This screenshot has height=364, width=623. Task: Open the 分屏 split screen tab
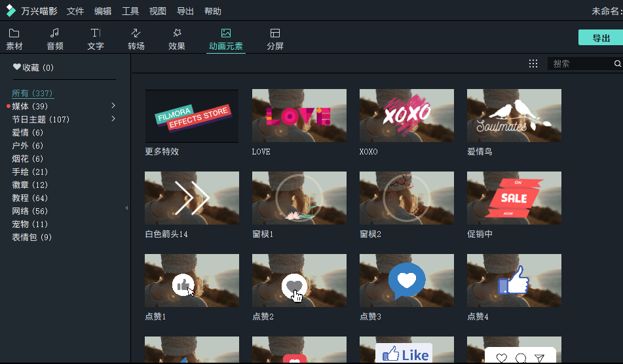click(x=275, y=39)
